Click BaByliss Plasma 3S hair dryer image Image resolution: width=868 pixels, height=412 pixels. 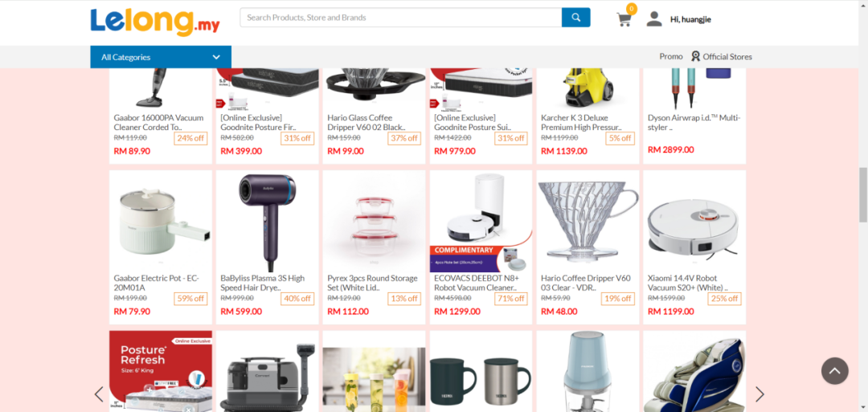pos(268,221)
